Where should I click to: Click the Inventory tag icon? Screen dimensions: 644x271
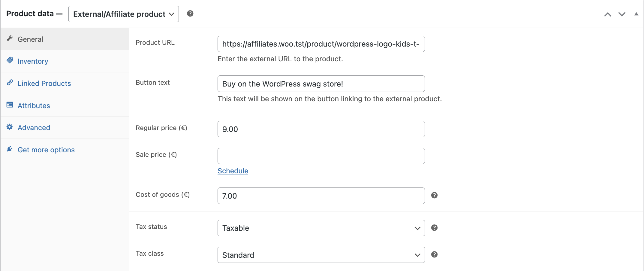(x=10, y=60)
